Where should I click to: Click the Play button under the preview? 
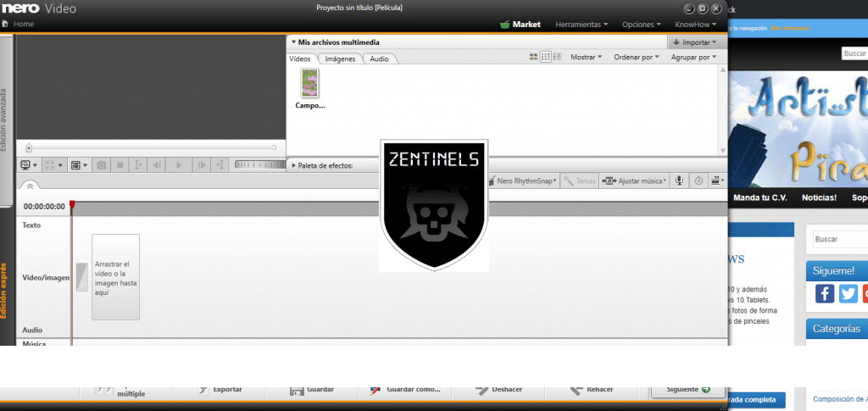[x=178, y=165]
